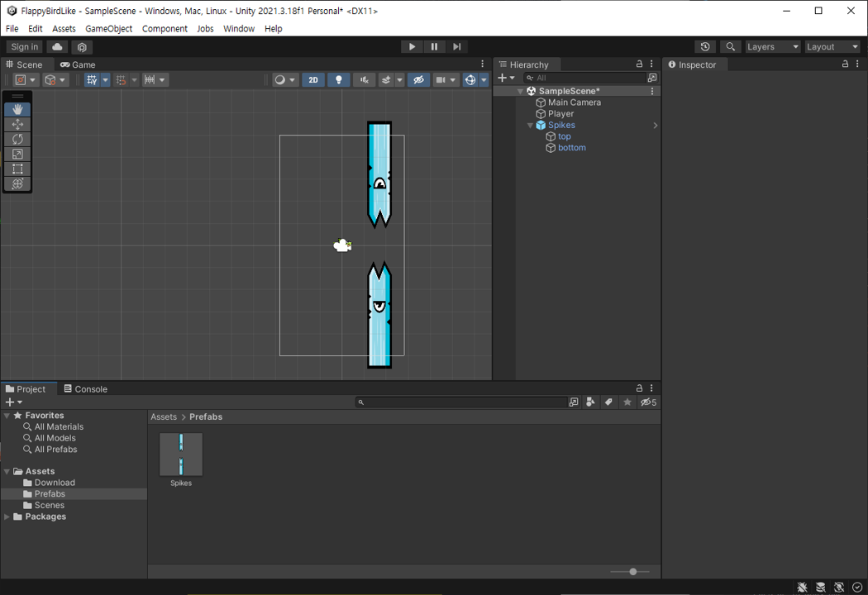Adjust the Project icon size slider
This screenshot has width=868, height=595.
pyautogui.click(x=630, y=572)
